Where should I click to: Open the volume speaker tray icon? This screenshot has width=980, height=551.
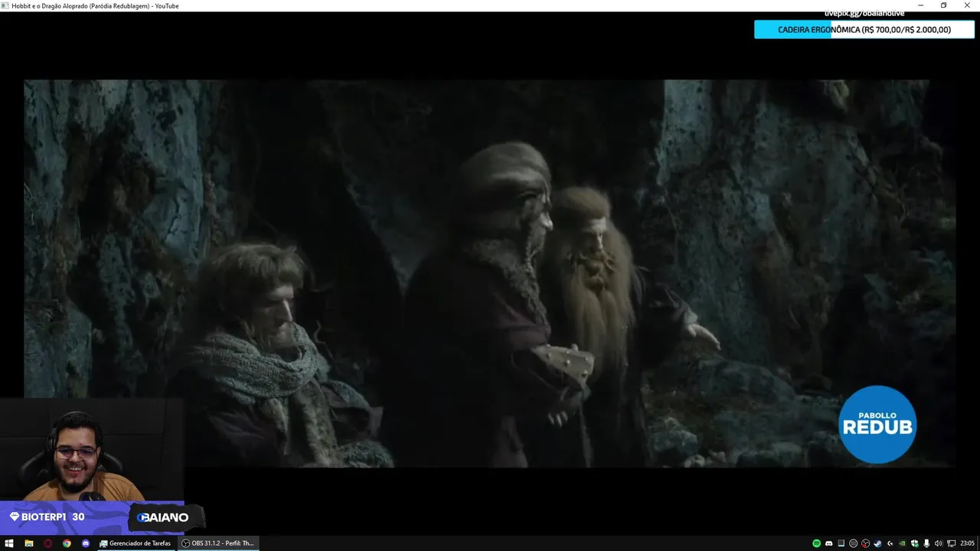[x=939, y=543]
